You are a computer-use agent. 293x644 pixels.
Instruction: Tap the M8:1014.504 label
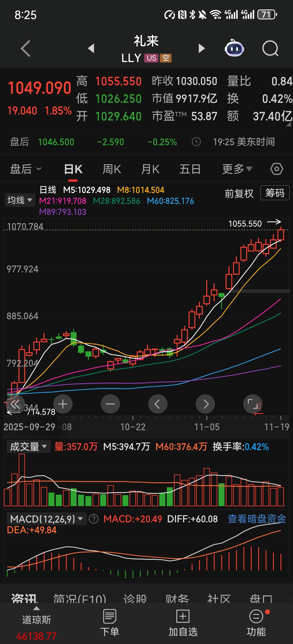(x=141, y=190)
